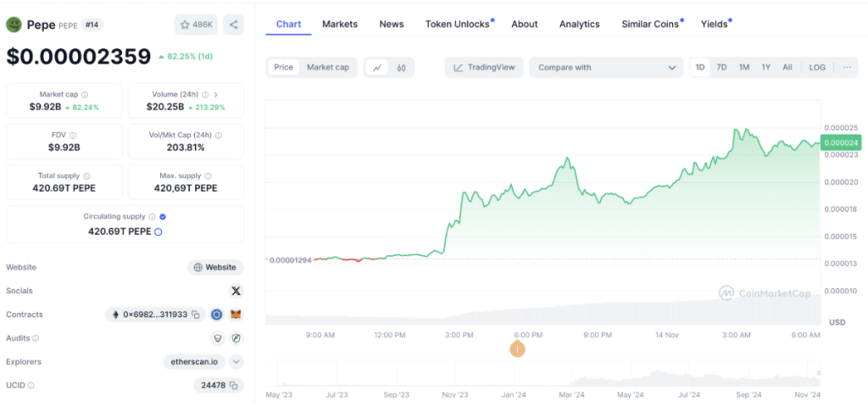Open the first audit badge icon

[217, 337]
